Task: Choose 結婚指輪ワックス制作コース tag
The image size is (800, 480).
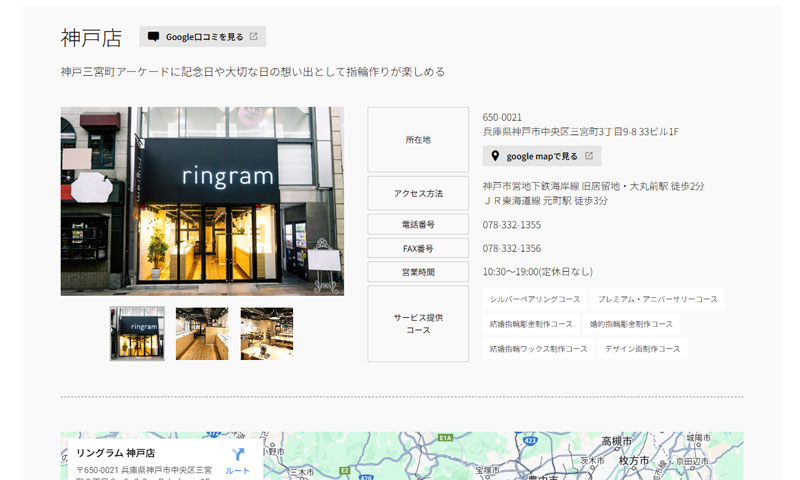Action: tap(538, 349)
